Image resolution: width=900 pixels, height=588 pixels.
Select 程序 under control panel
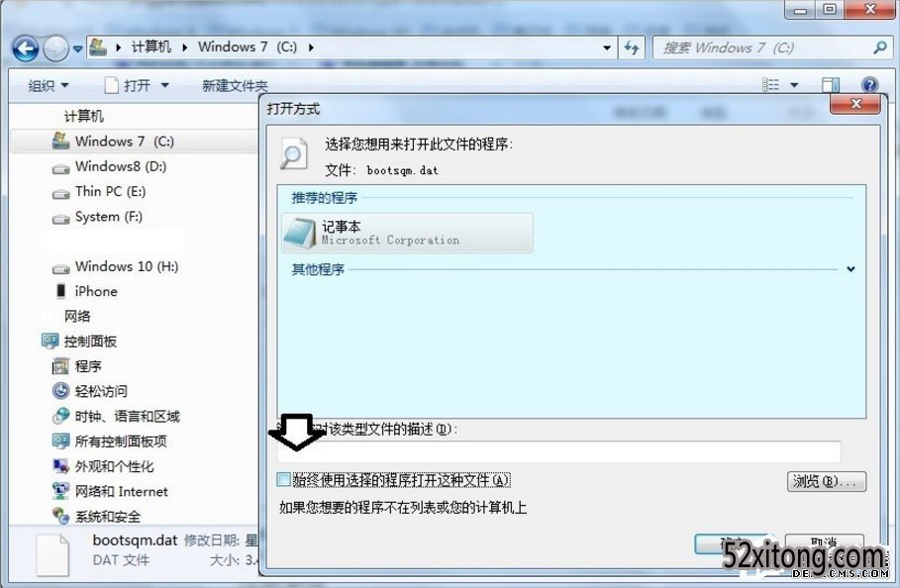(x=88, y=366)
